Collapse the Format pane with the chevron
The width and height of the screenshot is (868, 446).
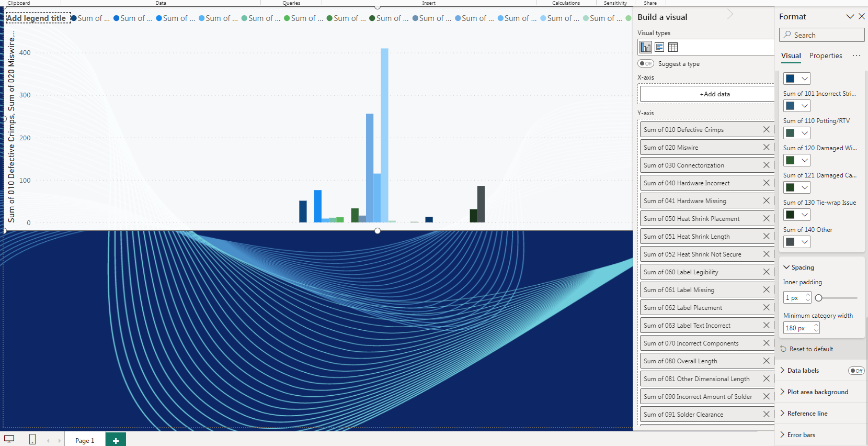[850, 17]
